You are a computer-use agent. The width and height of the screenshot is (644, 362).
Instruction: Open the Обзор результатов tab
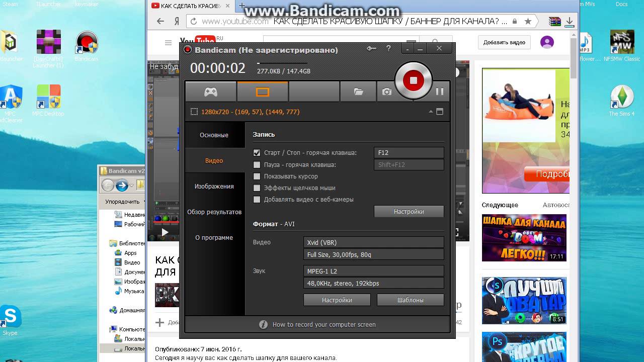click(214, 212)
